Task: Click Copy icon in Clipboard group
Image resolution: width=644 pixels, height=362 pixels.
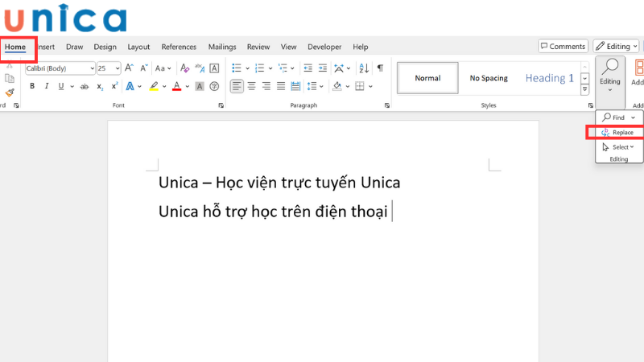Action: pyautogui.click(x=10, y=78)
